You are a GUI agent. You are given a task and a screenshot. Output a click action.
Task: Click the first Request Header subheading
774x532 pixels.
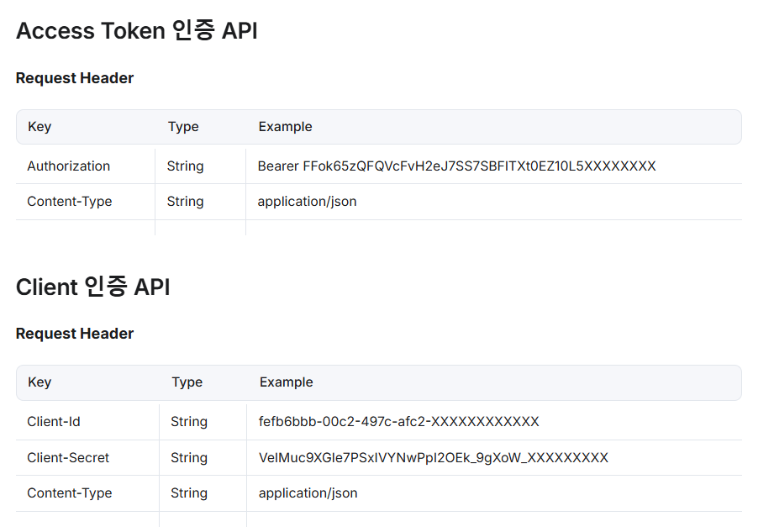[75, 78]
